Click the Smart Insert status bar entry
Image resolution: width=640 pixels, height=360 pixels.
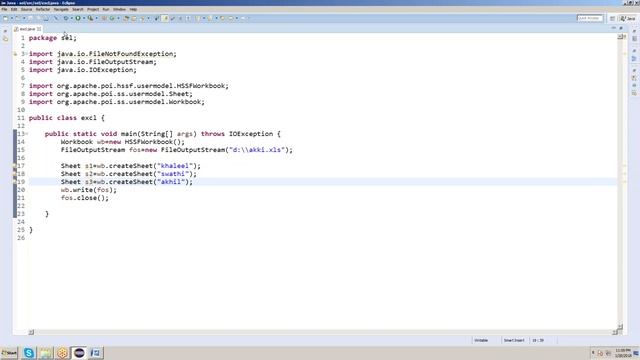(514, 340)
